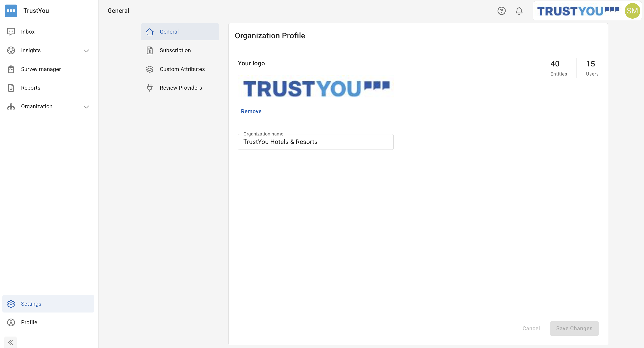
Task: Click the Organization name input field
Action: (315, 142)
